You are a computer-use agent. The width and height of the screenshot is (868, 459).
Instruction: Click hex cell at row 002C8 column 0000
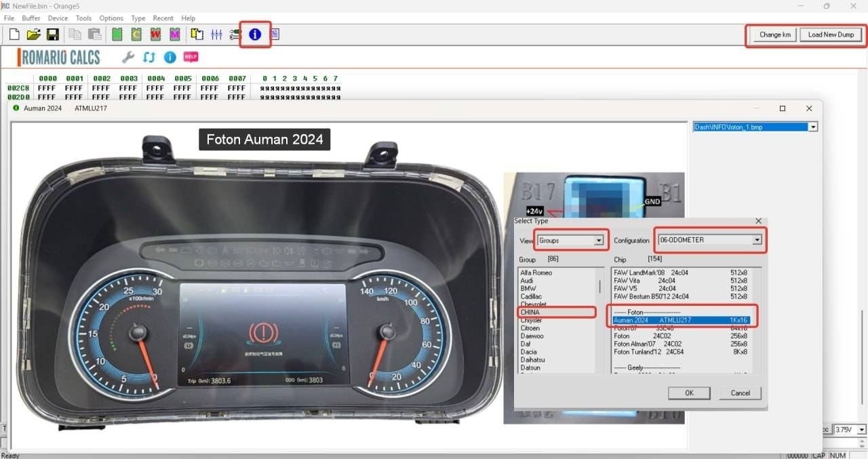coord(47,88)
